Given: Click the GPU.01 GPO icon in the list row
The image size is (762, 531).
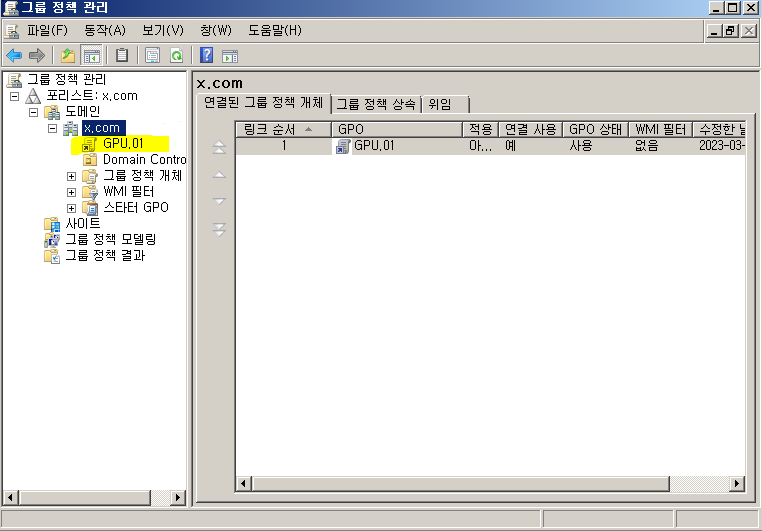Looking at the screenshot, I should point(343,146).
